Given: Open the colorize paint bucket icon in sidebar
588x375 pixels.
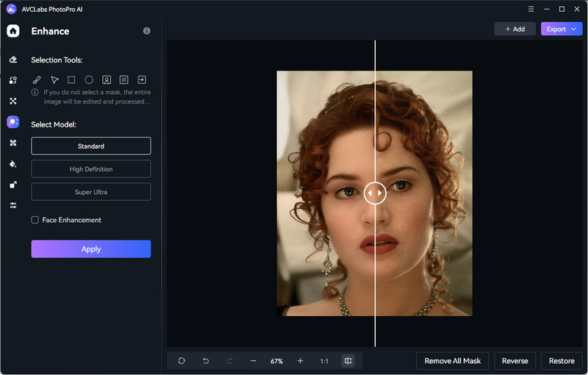Looking at the screenshot, I should 13,164.
